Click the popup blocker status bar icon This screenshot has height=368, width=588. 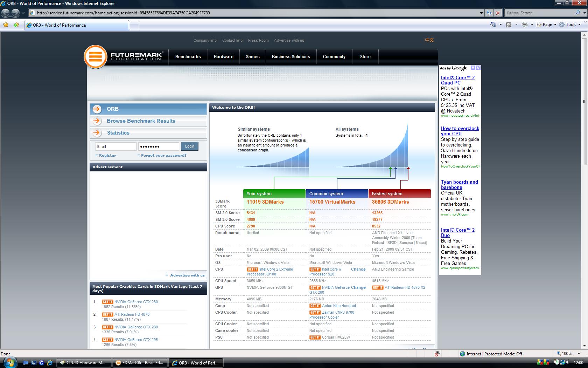(x=437, y=354)
